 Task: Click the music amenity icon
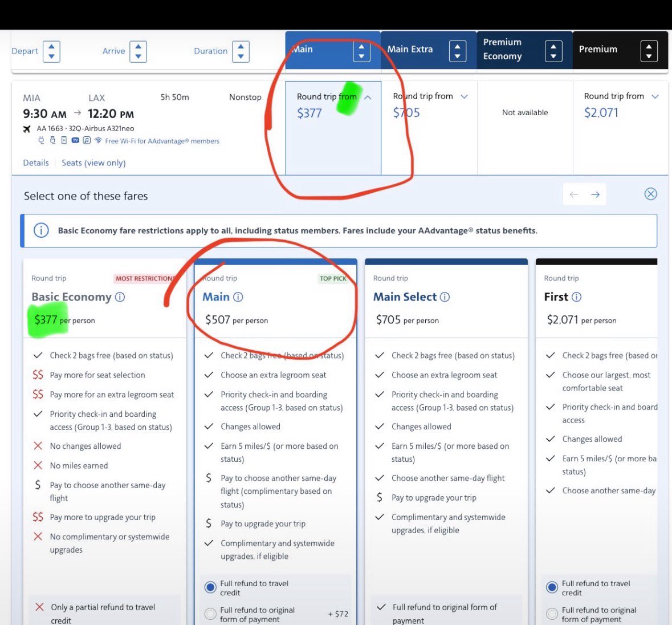tap(87, 140)
